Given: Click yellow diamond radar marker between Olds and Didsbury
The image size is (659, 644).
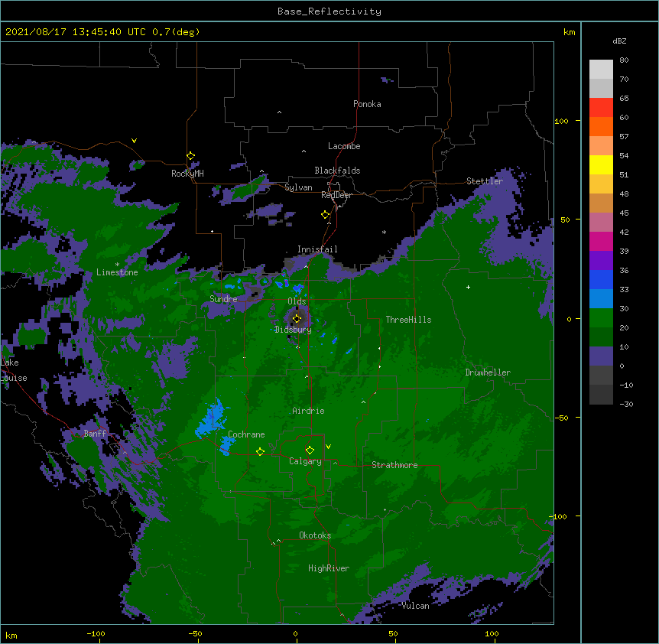Looking at the screenshot, I should (x=297, y=319).
